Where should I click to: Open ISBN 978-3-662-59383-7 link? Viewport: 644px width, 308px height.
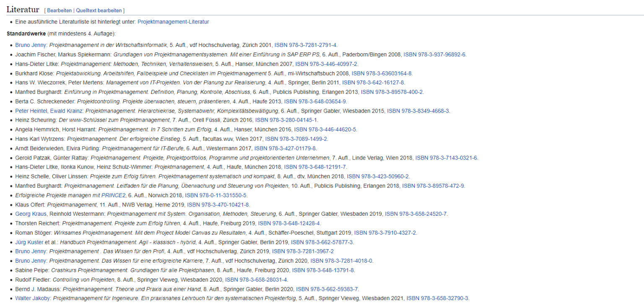tap(327, 289)
